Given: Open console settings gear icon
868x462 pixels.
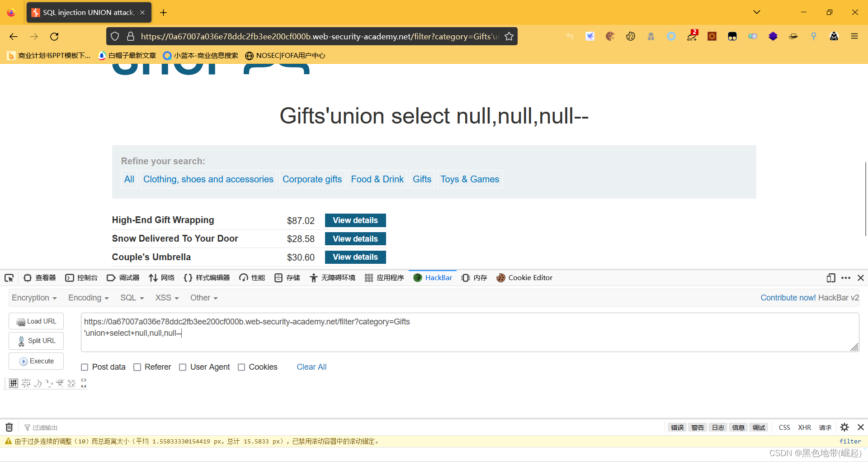Looking at the screenshot, I should tap(844, 427).
